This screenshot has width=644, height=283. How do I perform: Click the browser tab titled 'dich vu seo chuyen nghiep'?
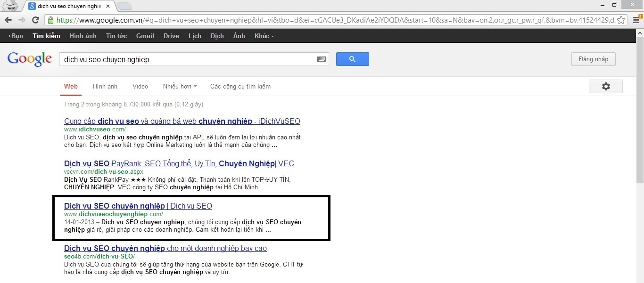pos(68,7)
